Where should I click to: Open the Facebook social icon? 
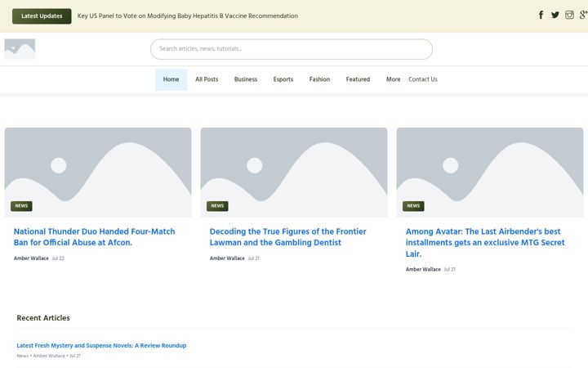541,15
